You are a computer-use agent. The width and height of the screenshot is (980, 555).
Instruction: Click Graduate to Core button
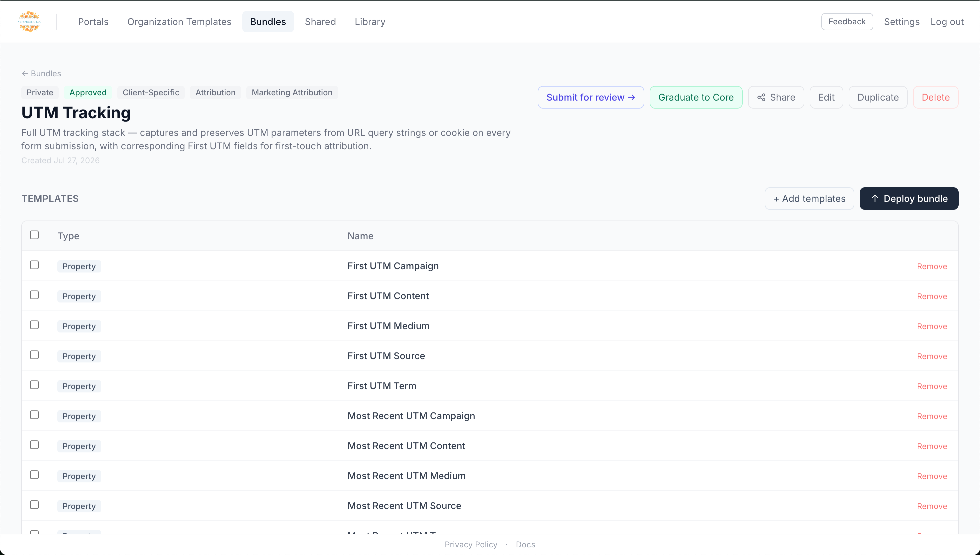[696, 98]
